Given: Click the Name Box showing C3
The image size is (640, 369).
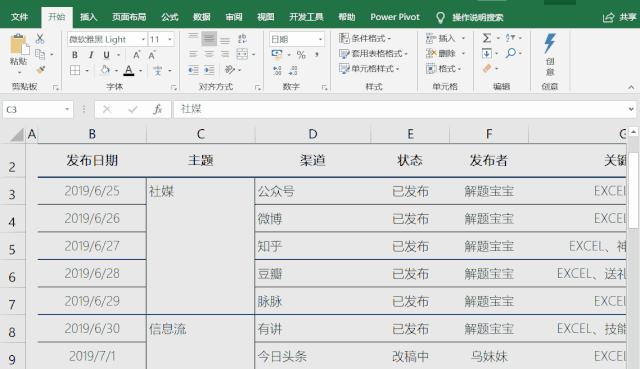Looking at the screenshot, I should (x=38, y=109).
